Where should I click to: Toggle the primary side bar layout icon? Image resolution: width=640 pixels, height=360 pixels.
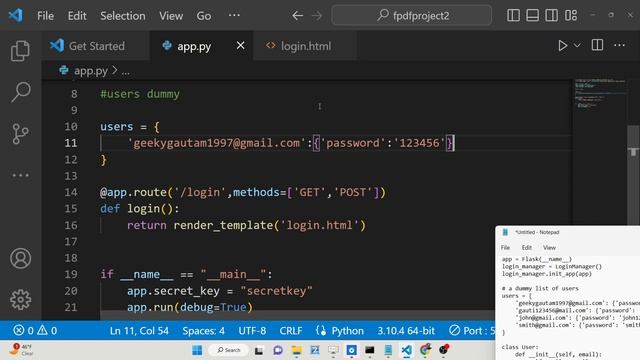(x=513, y=16)
